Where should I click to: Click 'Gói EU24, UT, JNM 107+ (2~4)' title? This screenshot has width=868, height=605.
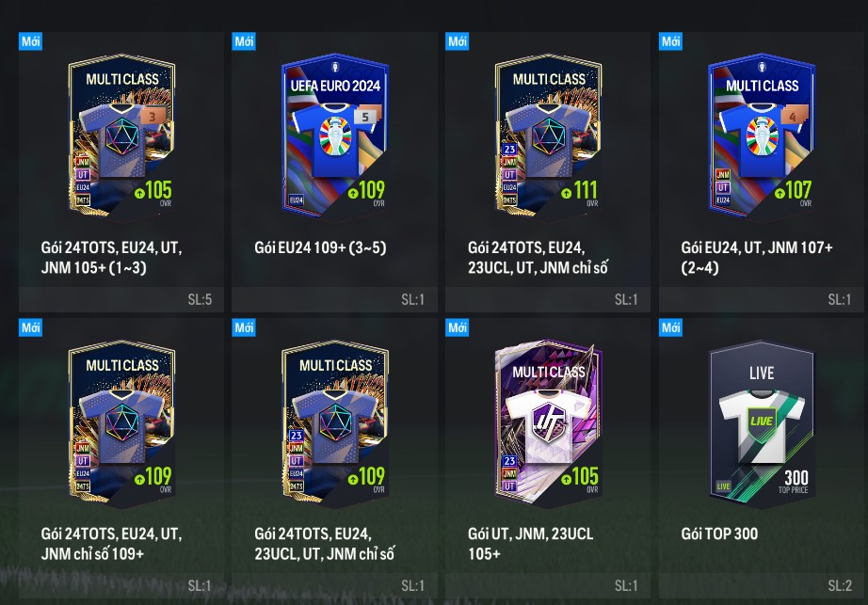(757, 257)
